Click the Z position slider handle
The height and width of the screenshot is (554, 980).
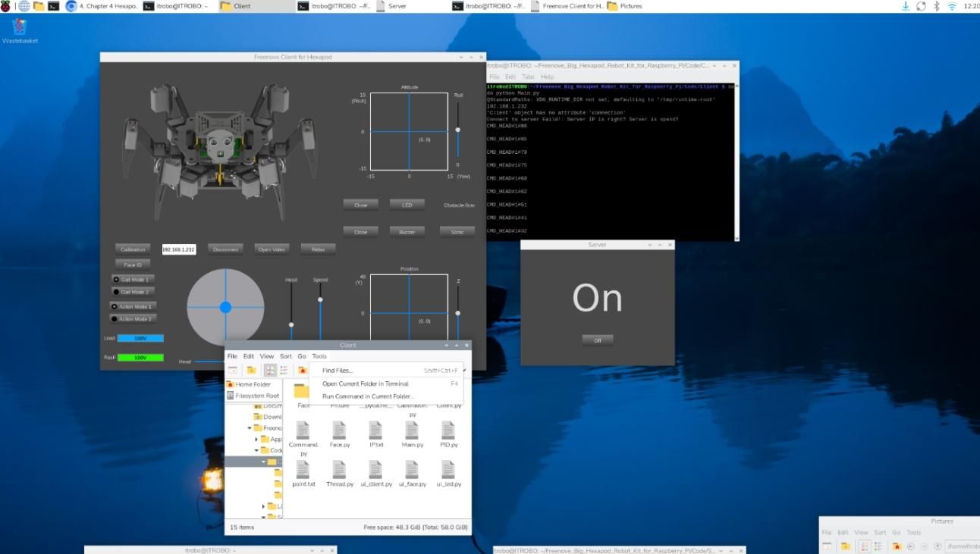tap(457, 312)
